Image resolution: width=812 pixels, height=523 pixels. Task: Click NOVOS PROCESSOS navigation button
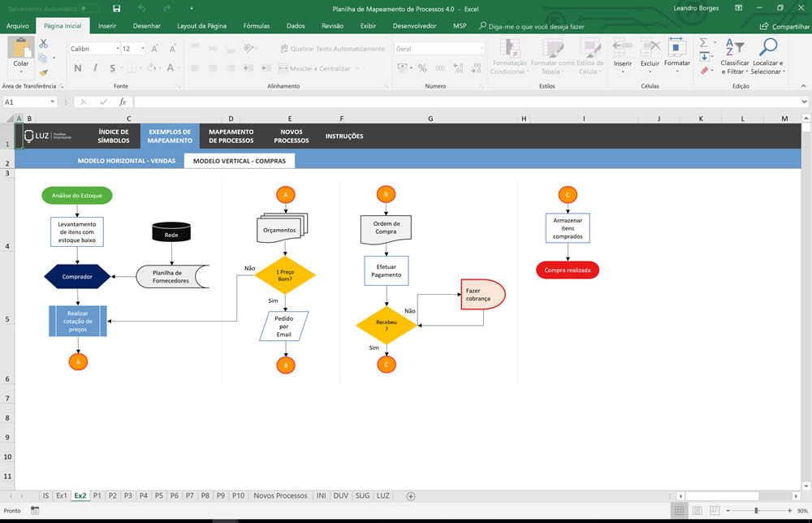(291, 136)
